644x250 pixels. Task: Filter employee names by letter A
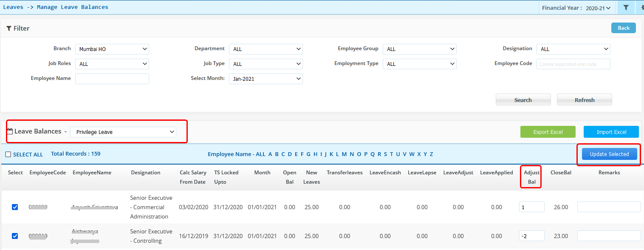[270, 154]
